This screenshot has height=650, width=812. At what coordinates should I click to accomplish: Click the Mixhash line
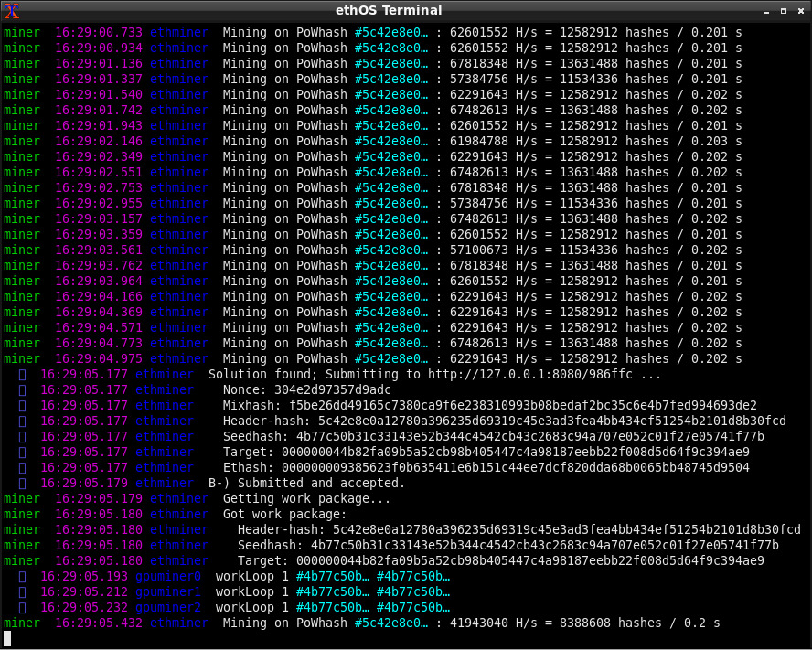tap(388, 406)
